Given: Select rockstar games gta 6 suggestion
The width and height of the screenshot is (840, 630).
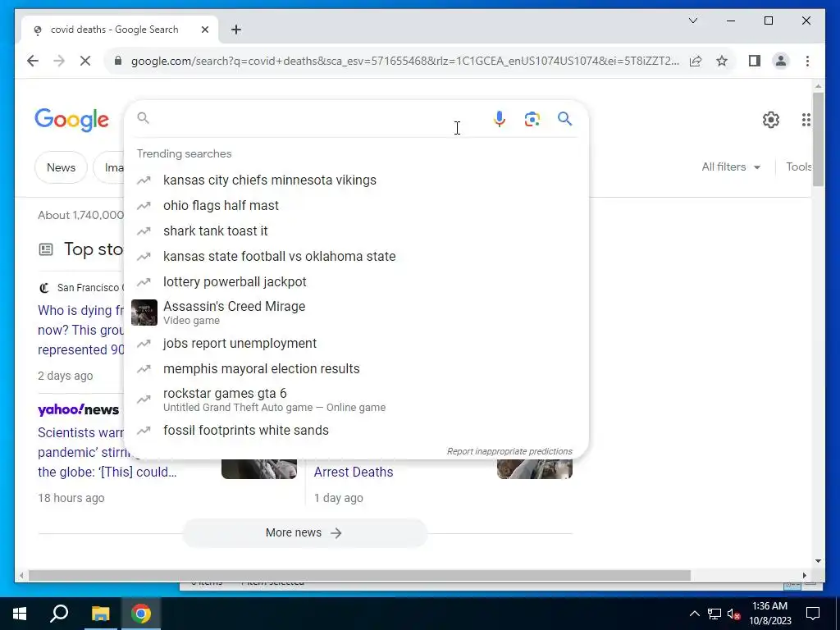Looking at the screenshot, I should 356,399.
